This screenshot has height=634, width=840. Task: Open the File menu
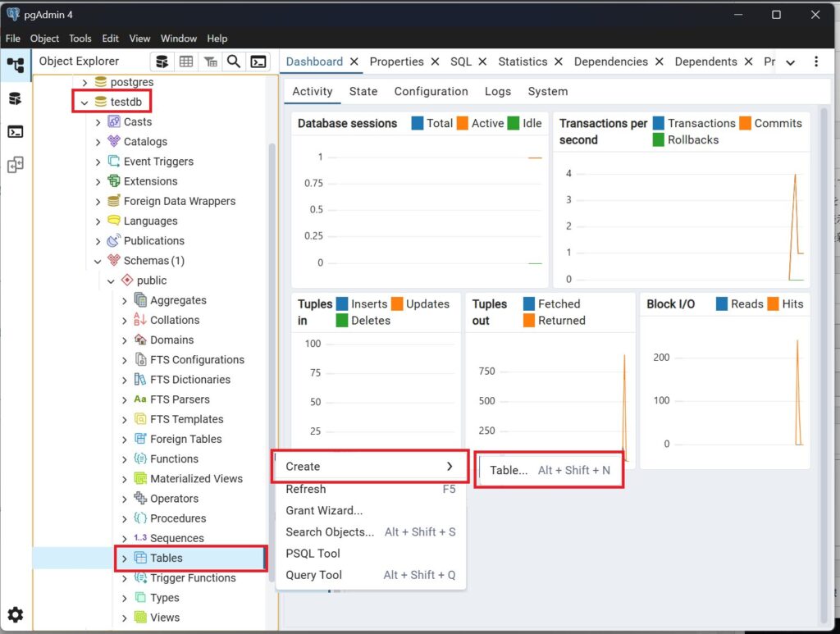click(x=13, y=39)
